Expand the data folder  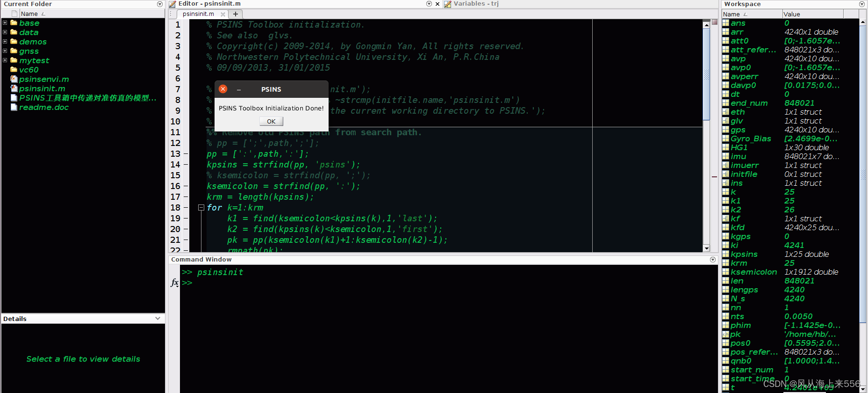pyautogui.click(x=5, y=32)
